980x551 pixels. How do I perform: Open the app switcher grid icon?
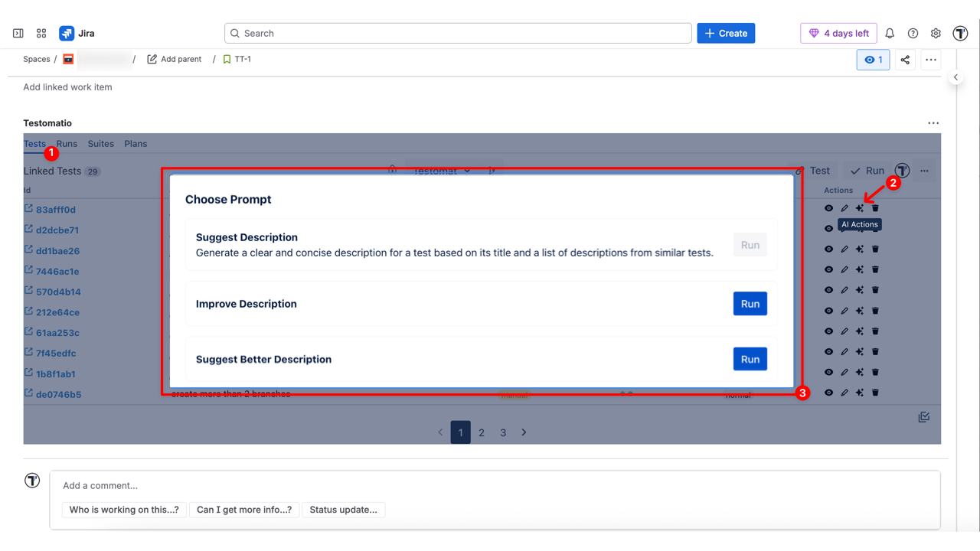point(41,34)
